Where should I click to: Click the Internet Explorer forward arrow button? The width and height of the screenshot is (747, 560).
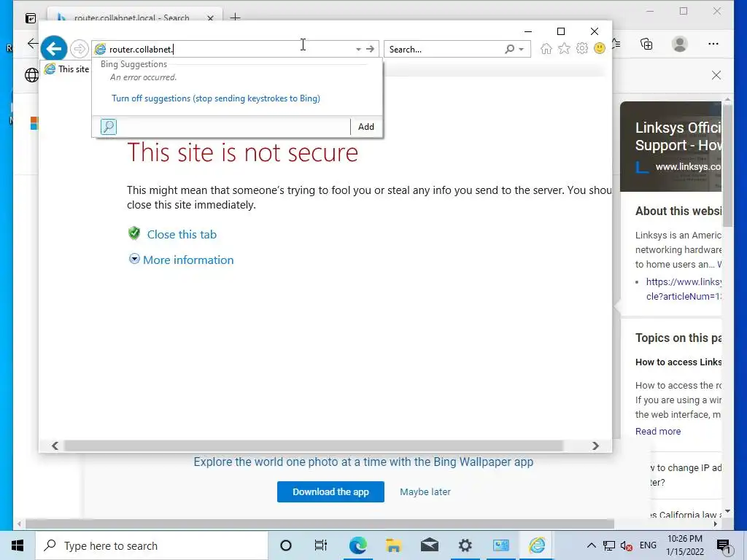79,49
